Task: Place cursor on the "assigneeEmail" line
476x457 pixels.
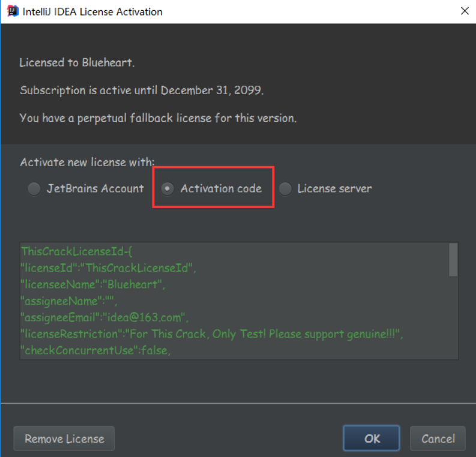Action: pos(104,317)
